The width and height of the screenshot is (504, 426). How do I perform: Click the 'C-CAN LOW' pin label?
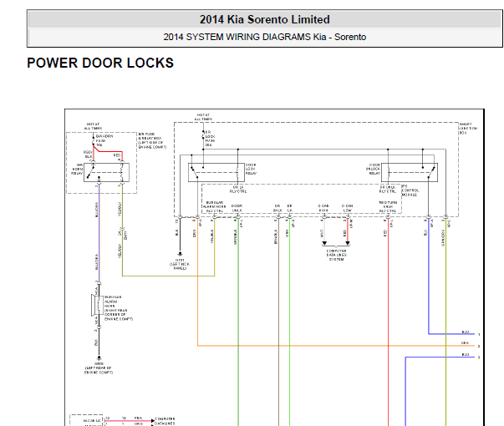[347, 208]
